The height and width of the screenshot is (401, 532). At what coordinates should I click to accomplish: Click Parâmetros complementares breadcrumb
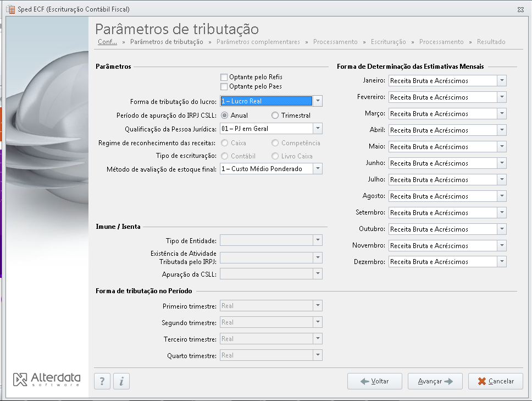coord(258,42)
